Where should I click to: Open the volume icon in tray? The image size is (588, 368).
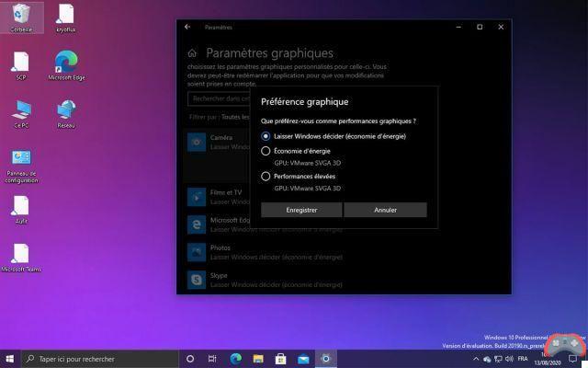[509, 359]
